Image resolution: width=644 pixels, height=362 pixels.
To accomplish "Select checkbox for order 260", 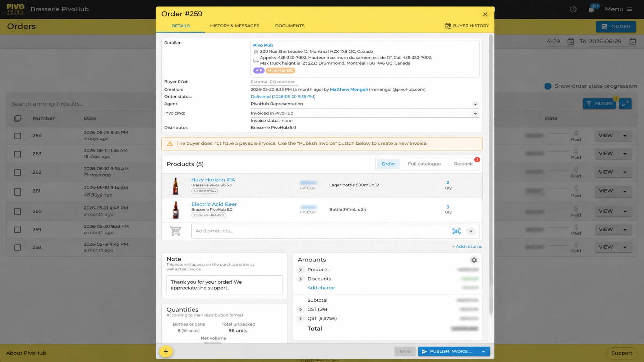I will point(18,212).
